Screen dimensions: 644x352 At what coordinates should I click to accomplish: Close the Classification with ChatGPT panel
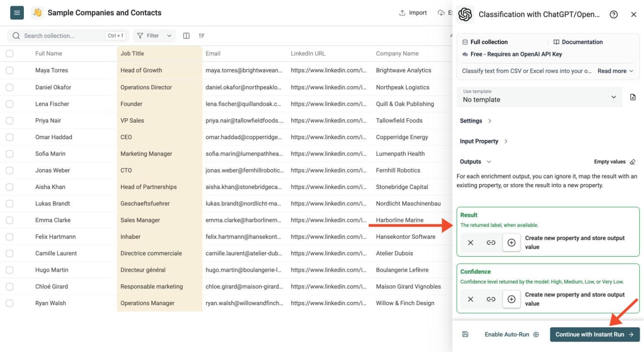tap(634, 14)
